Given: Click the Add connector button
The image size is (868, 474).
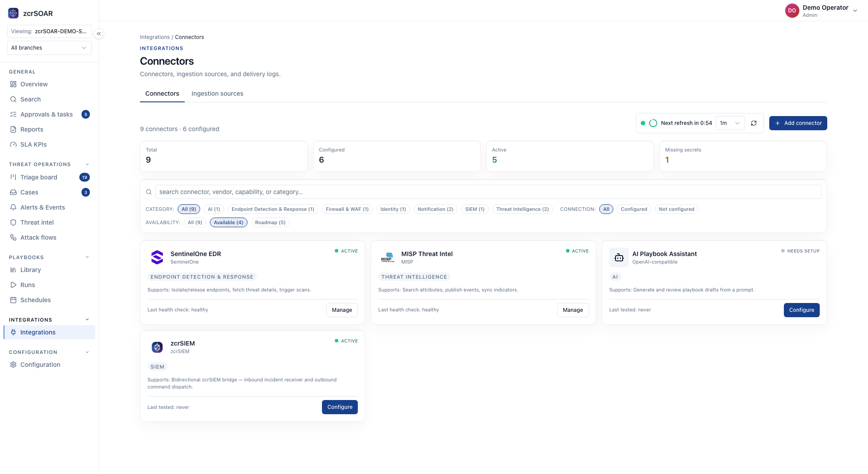Looking at the screenshot, I should 798,123.
